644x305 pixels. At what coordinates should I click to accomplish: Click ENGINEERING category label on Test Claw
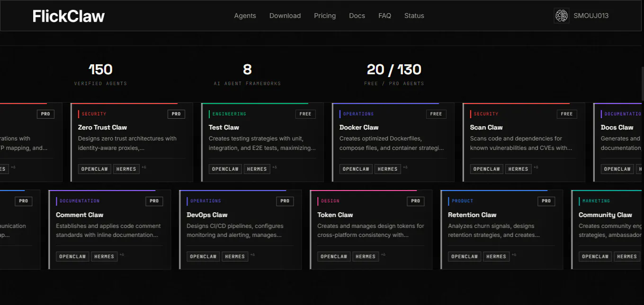pos(229,114)
